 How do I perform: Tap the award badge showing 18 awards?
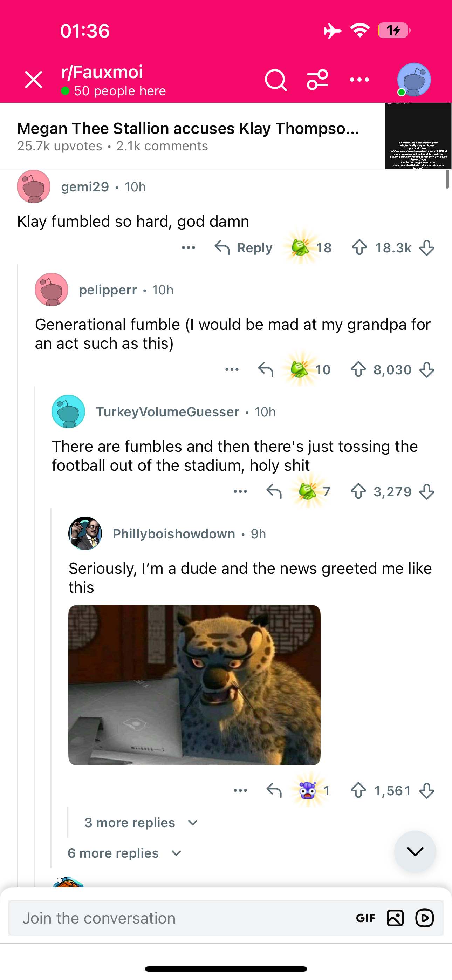(x=309, y=248)
